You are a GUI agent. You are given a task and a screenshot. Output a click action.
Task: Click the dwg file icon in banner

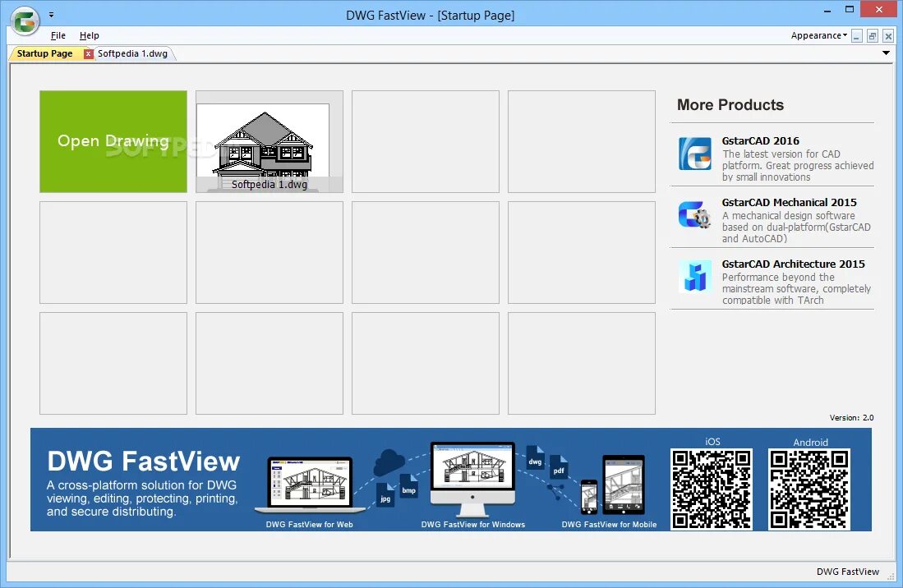click(535, 457)
